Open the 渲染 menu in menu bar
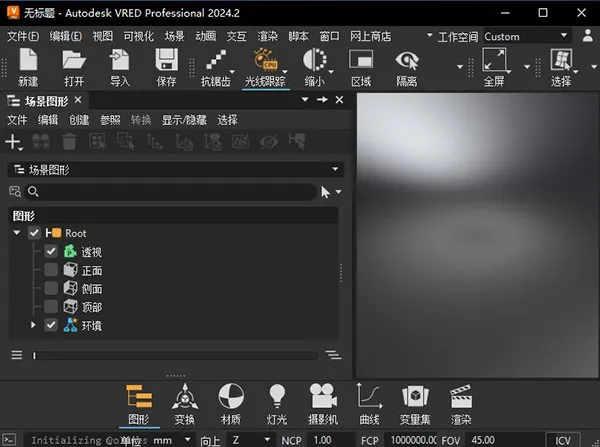 tap(267, 36)
